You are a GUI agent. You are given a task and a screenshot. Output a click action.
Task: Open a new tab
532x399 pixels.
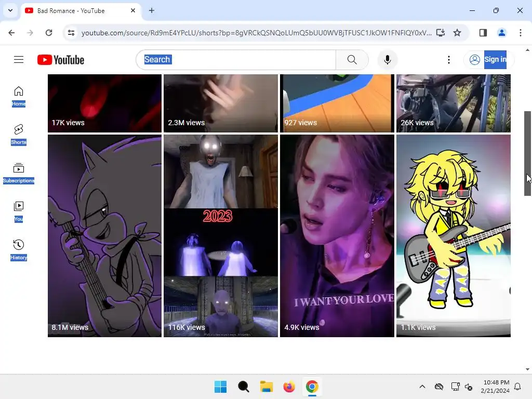[152, 10]
